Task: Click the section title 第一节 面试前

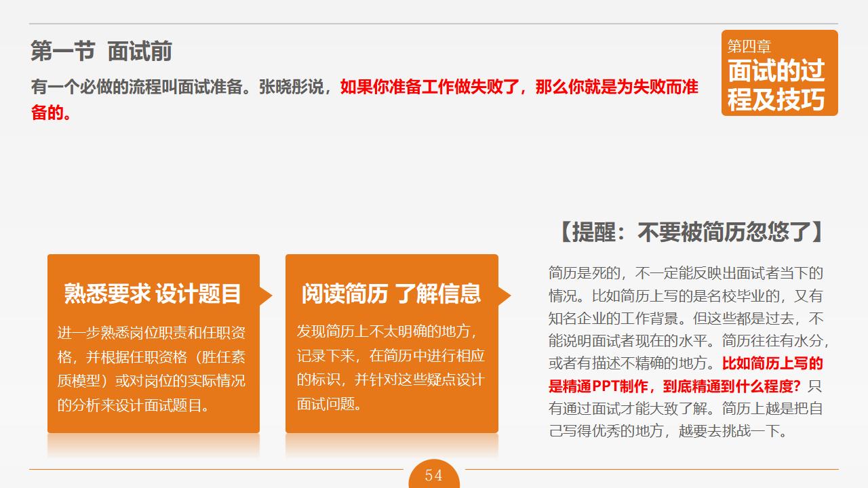Action: point(102,52)
